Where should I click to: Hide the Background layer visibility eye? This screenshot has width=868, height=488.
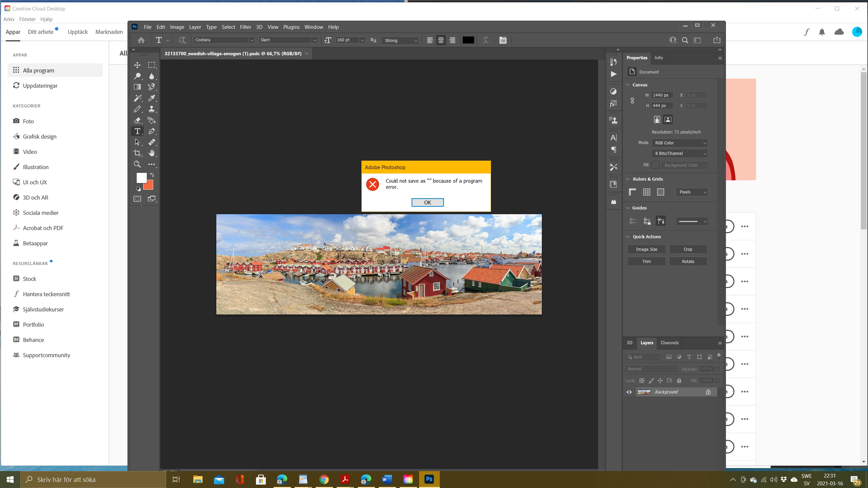click(629, 392)
